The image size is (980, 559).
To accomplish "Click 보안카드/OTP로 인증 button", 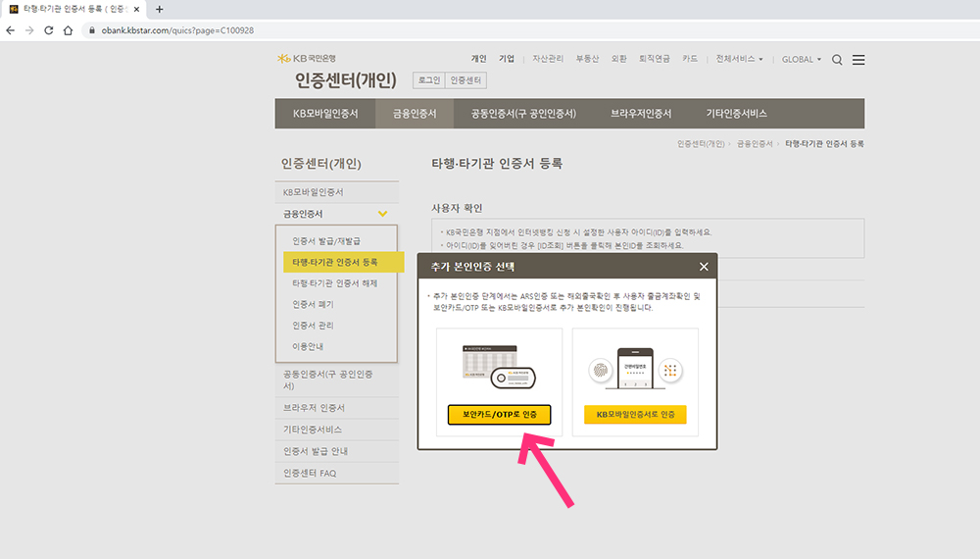I will pos(500,415).
